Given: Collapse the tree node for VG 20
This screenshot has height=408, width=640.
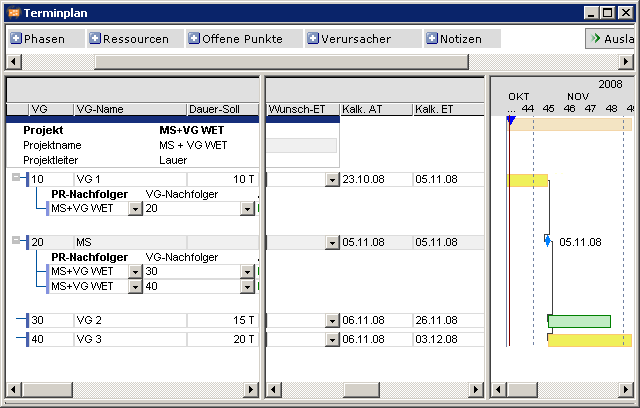Looking at the screenshot, I should click(16, 240).
